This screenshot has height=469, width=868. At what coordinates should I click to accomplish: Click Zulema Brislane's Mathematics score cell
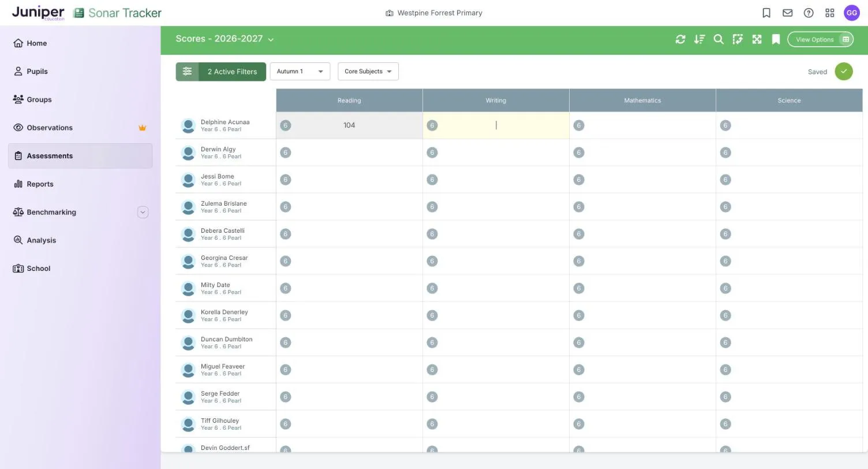pos(642,207)
